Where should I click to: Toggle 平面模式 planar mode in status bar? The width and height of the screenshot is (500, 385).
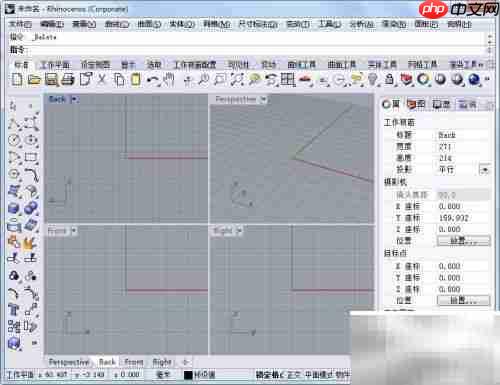click(319, 375)
